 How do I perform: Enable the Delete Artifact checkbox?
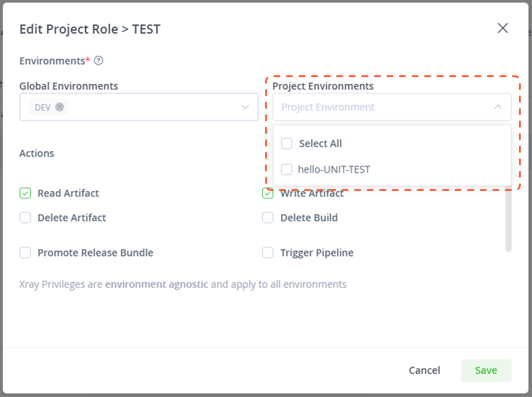point(25,218)
